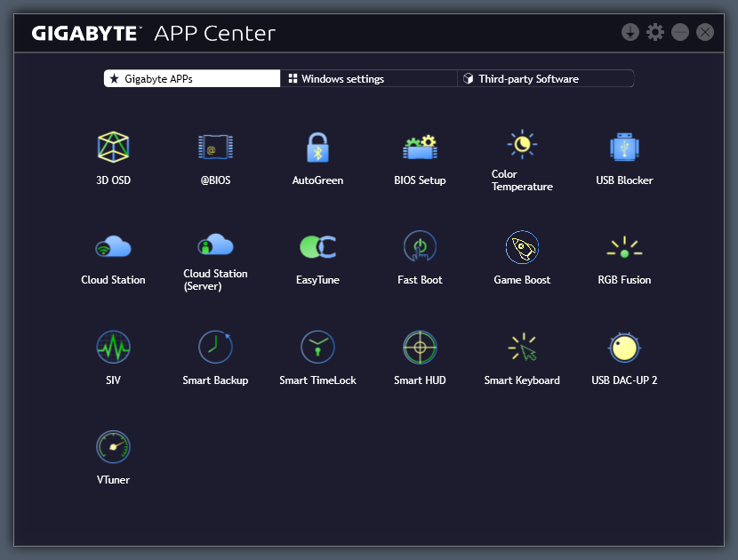
Task: Launch Smart TimeLock icon
Action: (317, 347)
